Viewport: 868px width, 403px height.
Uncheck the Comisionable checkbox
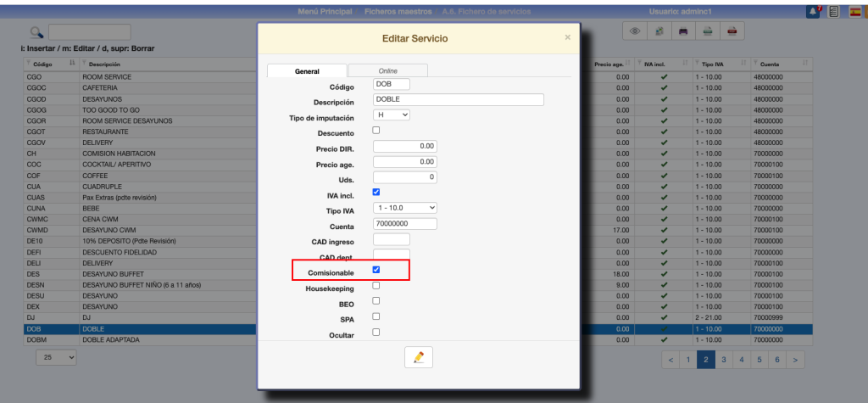tap(376, 270)
